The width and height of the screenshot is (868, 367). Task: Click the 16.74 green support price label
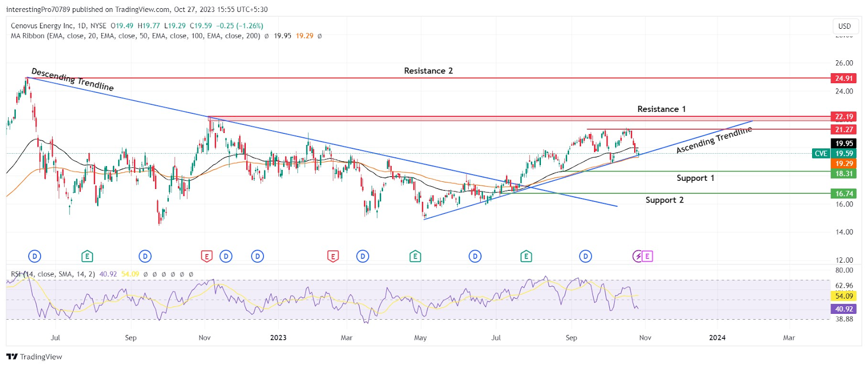844,193
